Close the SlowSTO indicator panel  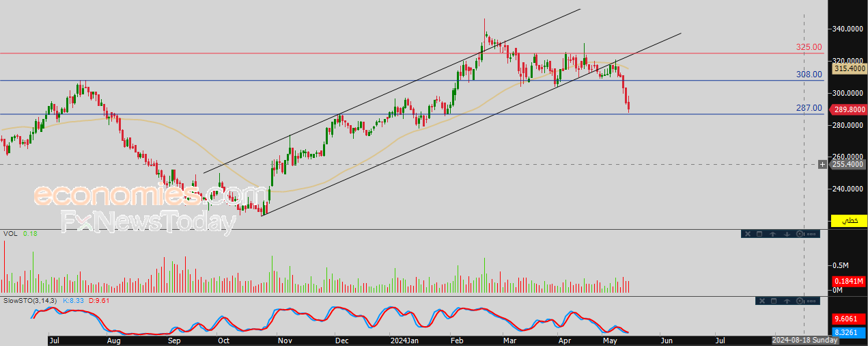(762, 301)
